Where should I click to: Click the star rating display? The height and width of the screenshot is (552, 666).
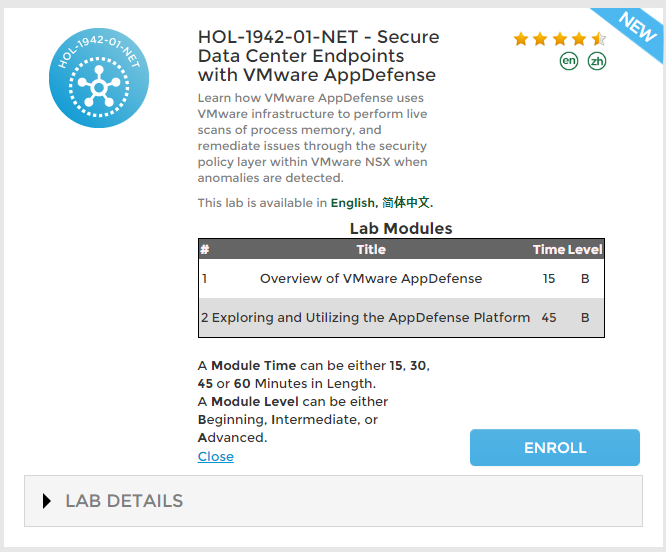click(559, 39)
